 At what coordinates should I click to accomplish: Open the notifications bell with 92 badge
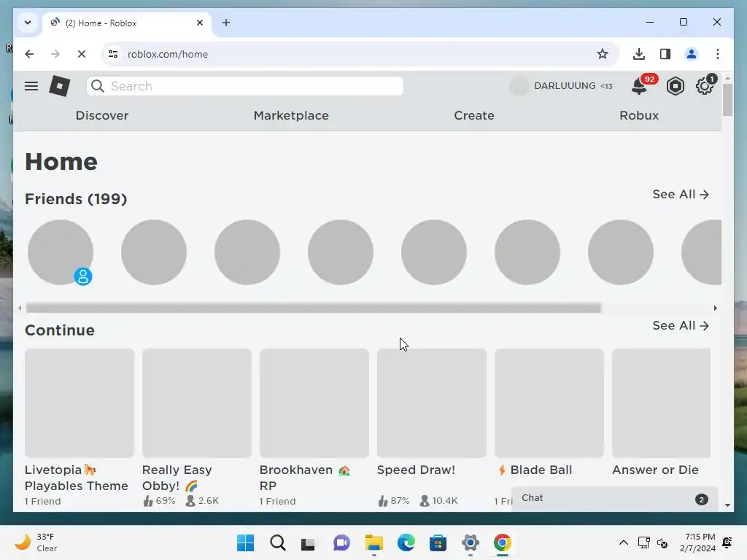639,87
